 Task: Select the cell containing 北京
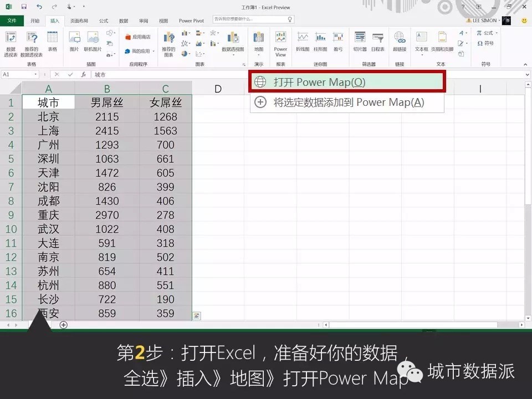pos(49,116)
